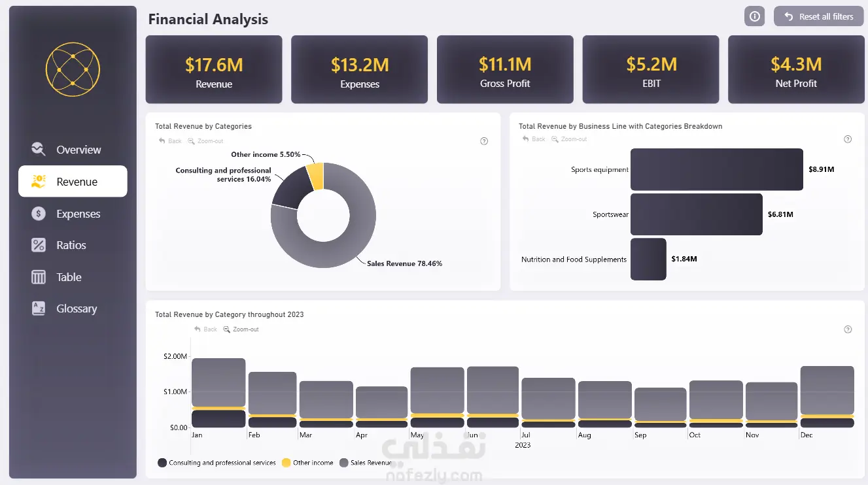This screenshot has width=868, height=485.
Task: Click Back on the Business Line chart
Action: [534, 139]
